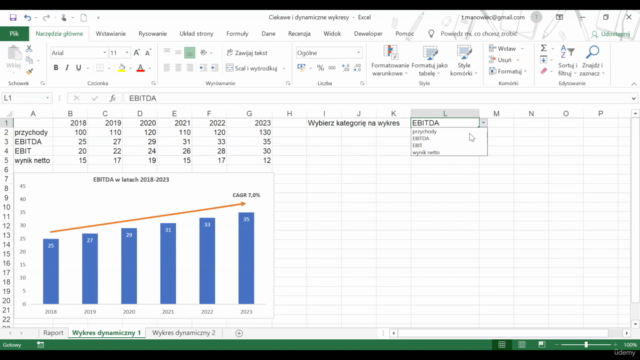Image resolution: width=640 pixels, height=360 pixels.
Task: Increase font size with larger A icon
Action: (137, 53)
